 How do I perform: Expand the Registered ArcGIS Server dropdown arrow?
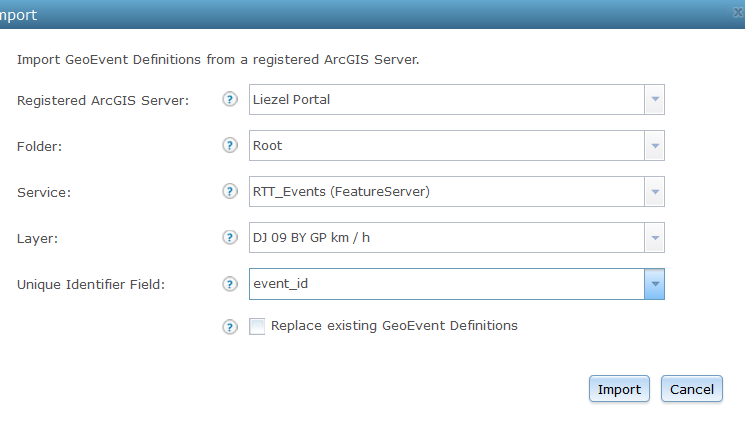tap(654, 100)
